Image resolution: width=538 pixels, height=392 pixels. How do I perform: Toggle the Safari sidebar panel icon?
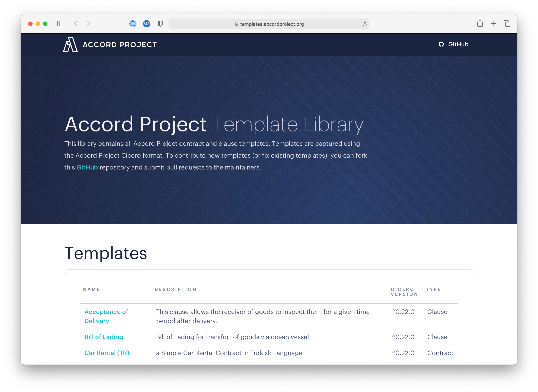click(x=60, y=24)
